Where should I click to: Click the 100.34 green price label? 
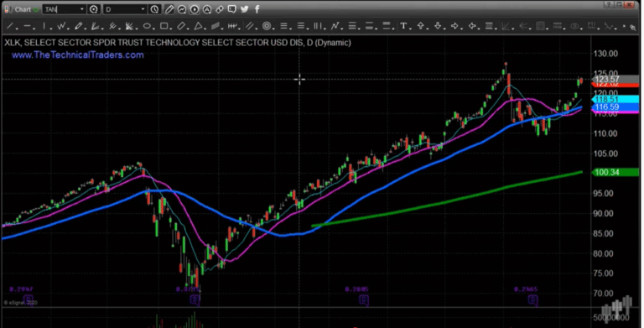tap(615, 172)
